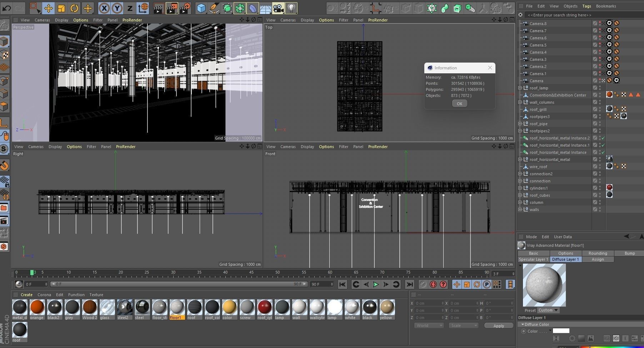Click the question-mark keyframe icon
This screenshot has height=348, width=644.
[443, 284]
